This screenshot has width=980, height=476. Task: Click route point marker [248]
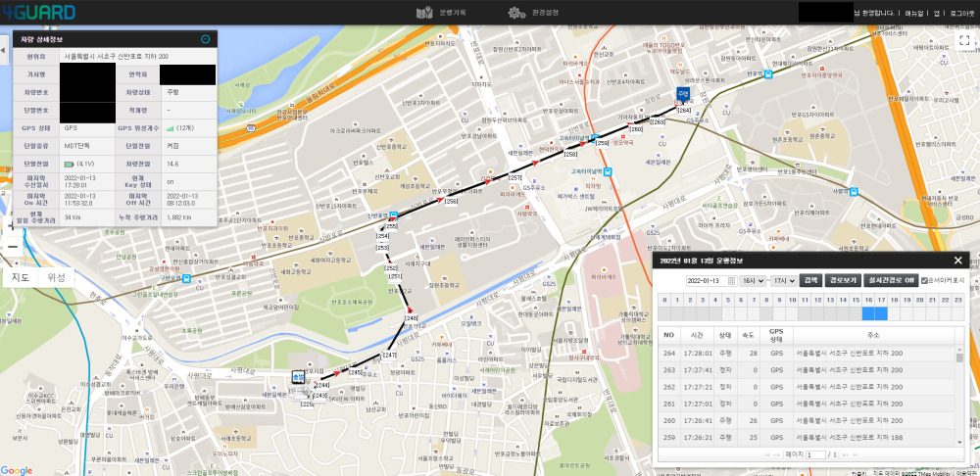coord(411,318)
